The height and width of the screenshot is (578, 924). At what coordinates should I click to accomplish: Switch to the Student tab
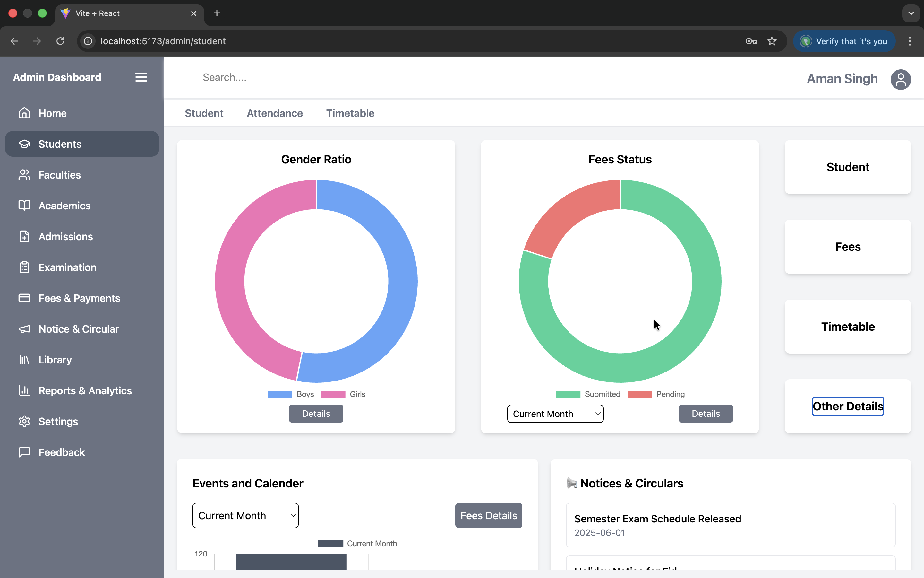(x=204, y=113)
